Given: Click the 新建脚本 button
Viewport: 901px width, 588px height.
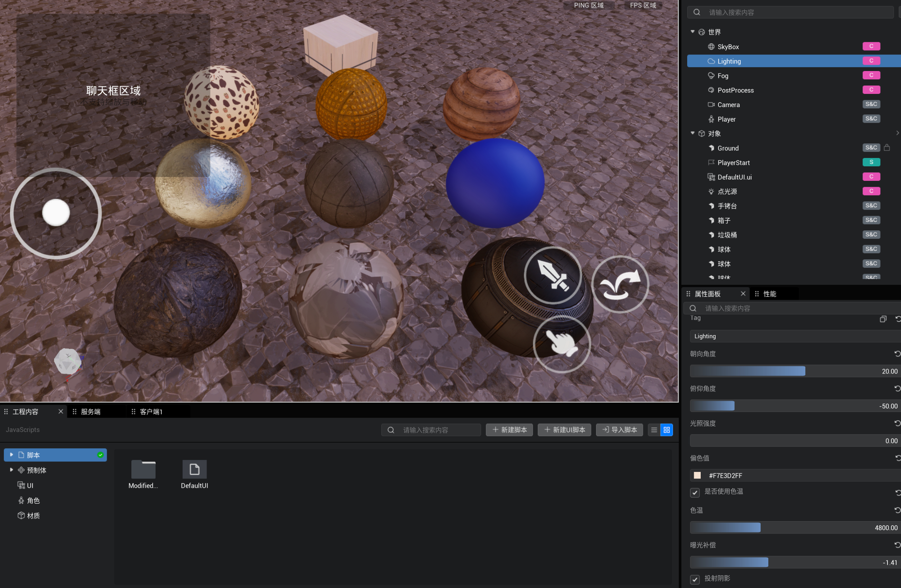Looking at the screenshot, I should pos(509,430).
